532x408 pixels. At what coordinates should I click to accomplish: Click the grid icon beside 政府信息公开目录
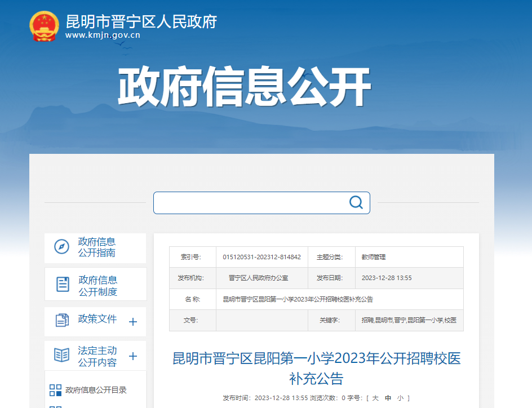click(55, 390)
